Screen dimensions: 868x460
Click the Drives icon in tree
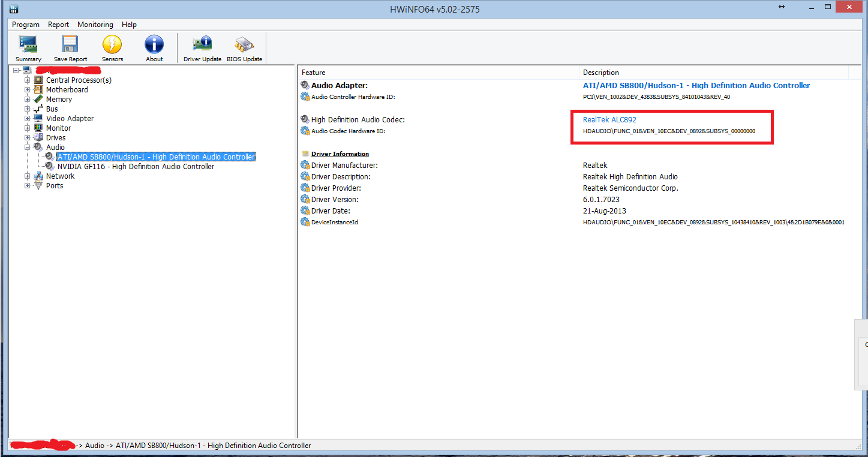38,137
